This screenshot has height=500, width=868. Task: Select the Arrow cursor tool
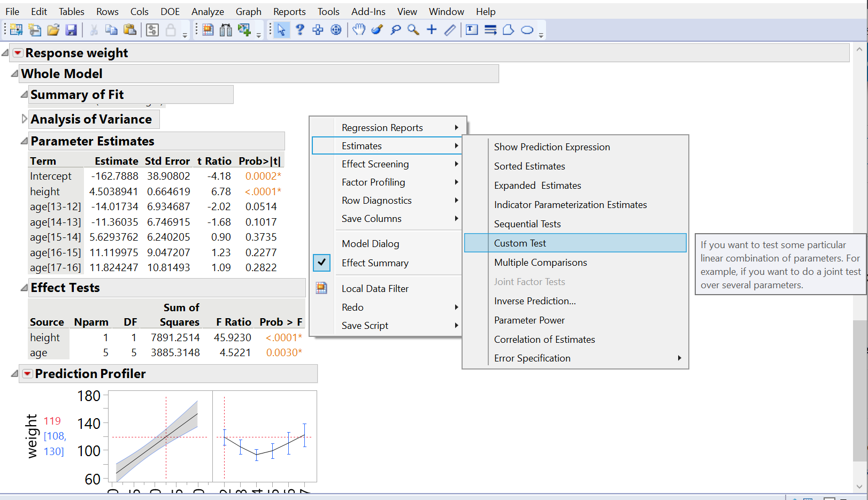[x=280, y=29]
